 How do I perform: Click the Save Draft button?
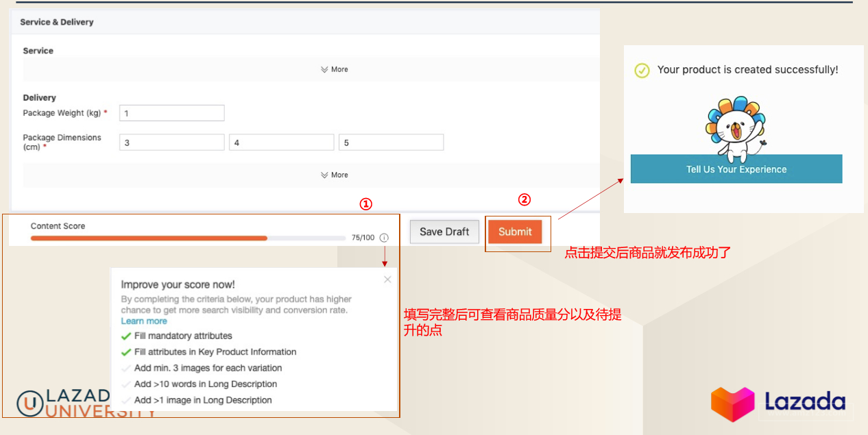click(x=444, y=232)
